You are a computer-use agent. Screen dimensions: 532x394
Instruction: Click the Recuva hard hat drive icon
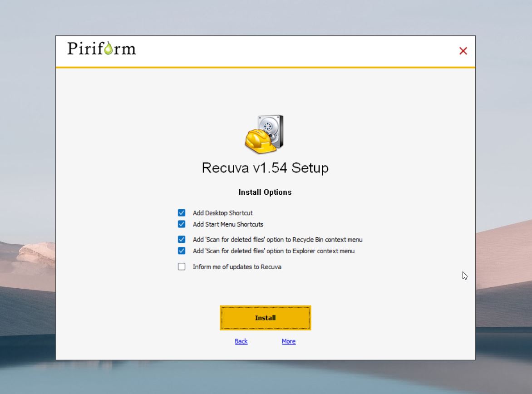point(264,134)
